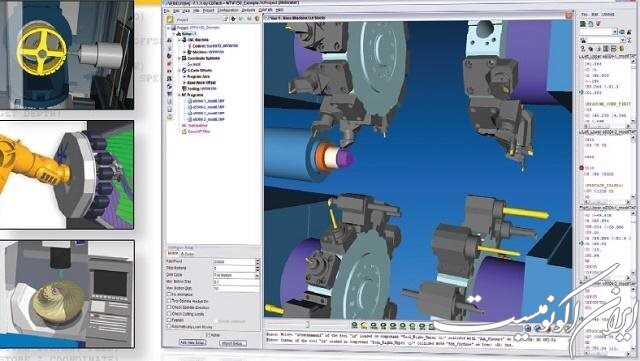This screenshot has height=361, width=640.
Task: Click the red icon at viewport top-right corner
Action: (569, 16)
